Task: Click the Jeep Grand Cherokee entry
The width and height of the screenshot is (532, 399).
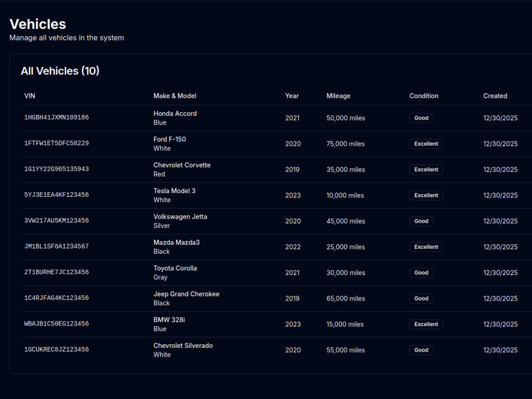Action: pyautogui.click(x=186, y=294)
